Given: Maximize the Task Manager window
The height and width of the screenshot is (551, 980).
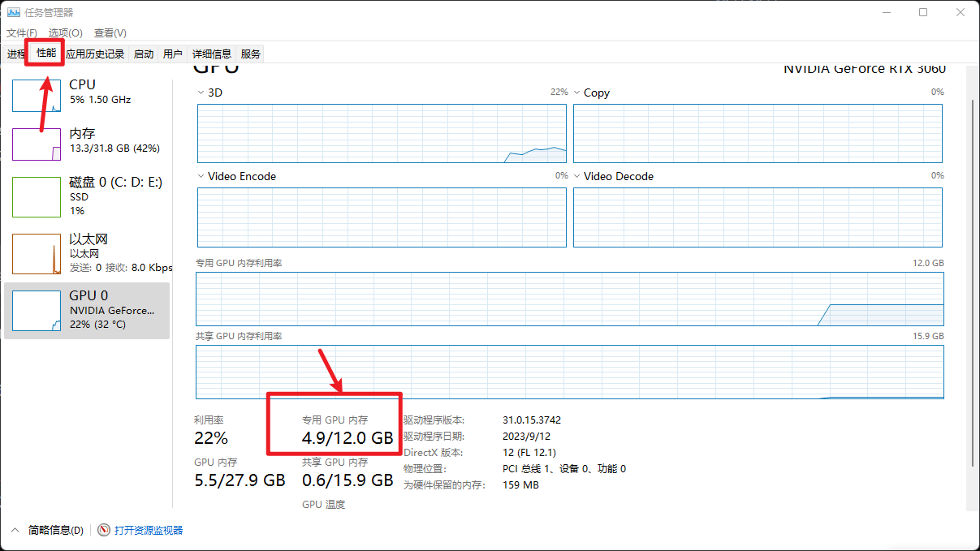Looking at the screenshot, I should tap(923, 12).
